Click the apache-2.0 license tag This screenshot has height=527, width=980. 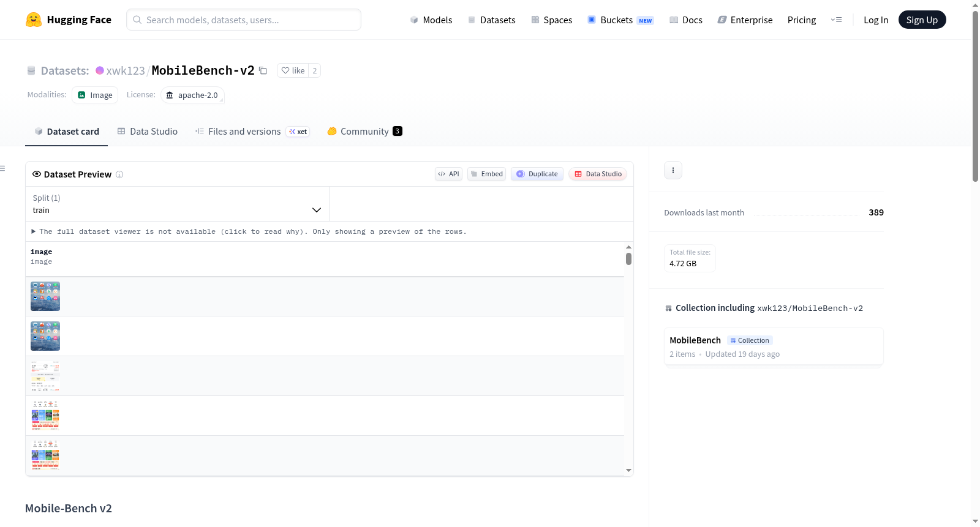(192, 95)
